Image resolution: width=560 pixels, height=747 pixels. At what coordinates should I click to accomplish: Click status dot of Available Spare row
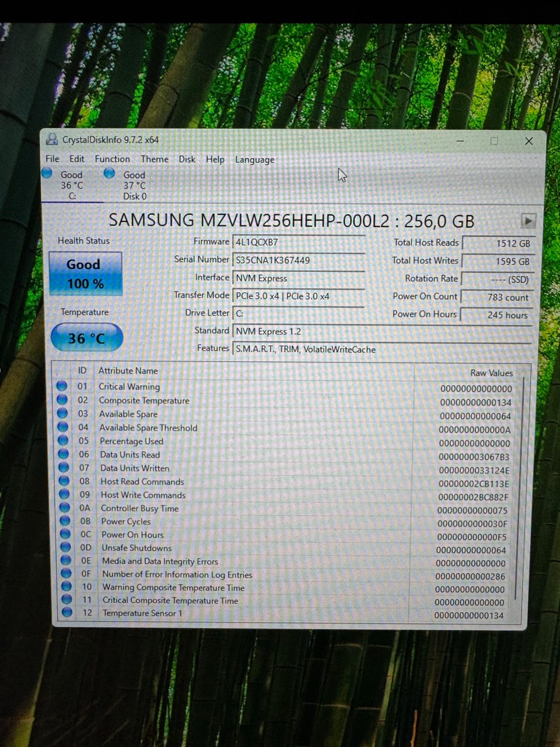62,413
